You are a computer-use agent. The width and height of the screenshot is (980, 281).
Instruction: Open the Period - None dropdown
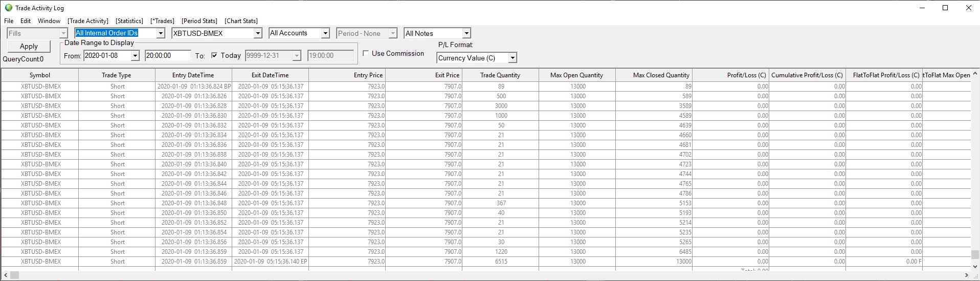coord(393,33)
